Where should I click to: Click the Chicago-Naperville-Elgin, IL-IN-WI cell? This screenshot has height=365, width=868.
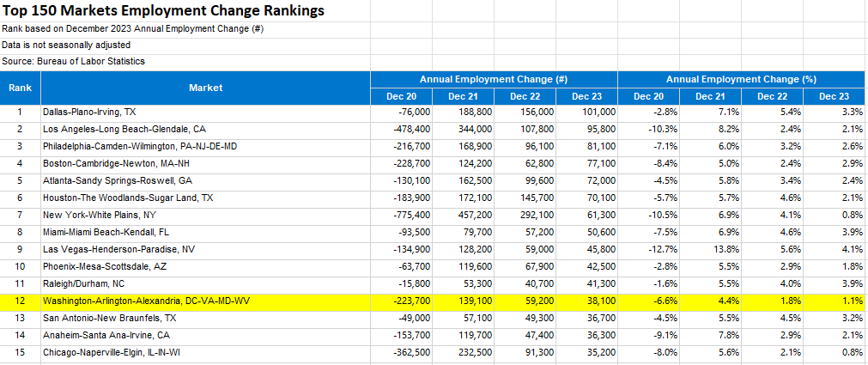(x=118, y=353)
